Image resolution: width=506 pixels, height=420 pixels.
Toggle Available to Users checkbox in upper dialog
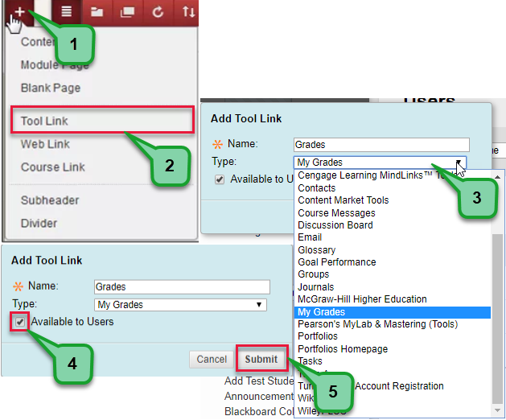[x=220, y=179]
